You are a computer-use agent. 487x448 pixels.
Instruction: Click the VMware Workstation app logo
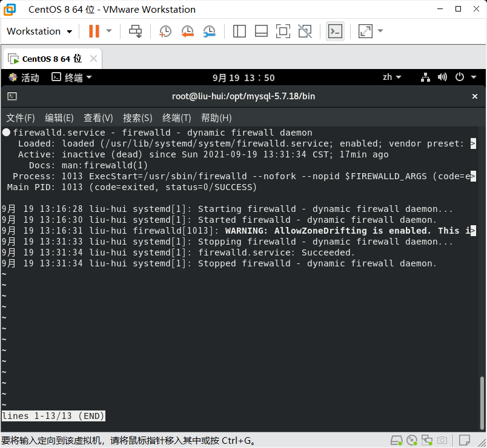click(10, 9)
